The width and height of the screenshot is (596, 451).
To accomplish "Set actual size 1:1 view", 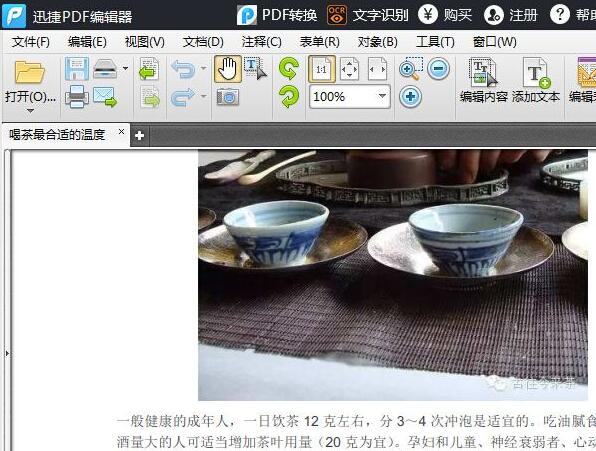I will 322,69.
